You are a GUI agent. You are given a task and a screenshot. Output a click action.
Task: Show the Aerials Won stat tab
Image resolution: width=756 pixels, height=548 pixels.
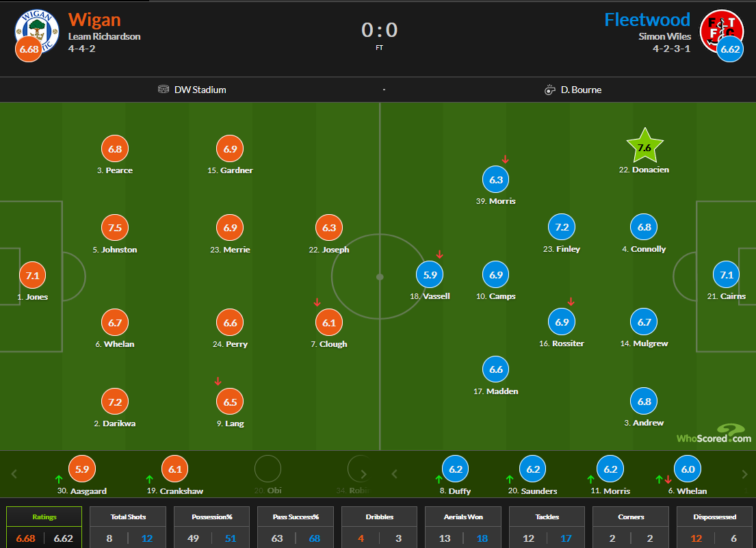click(x=463, y=527)
